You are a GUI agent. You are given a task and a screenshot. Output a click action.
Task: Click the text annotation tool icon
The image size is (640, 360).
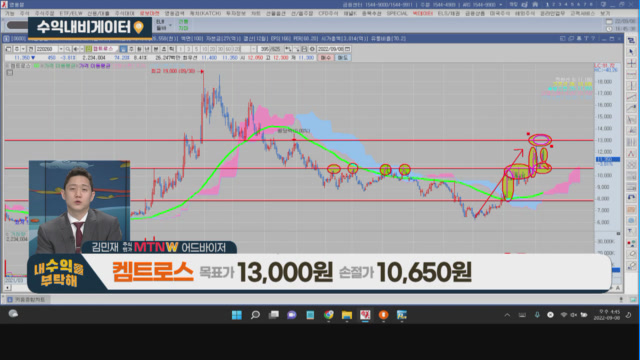click(631, 231)
